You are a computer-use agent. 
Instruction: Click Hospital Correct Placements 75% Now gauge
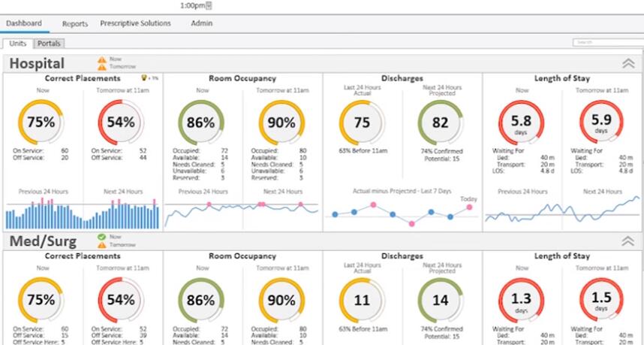click(41, 122)
